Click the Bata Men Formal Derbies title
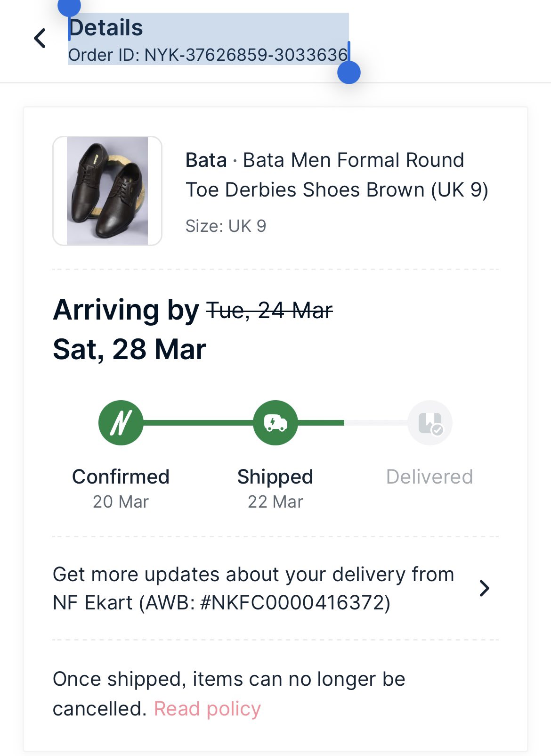Screen dimensions: 551x756 point(336,175)
